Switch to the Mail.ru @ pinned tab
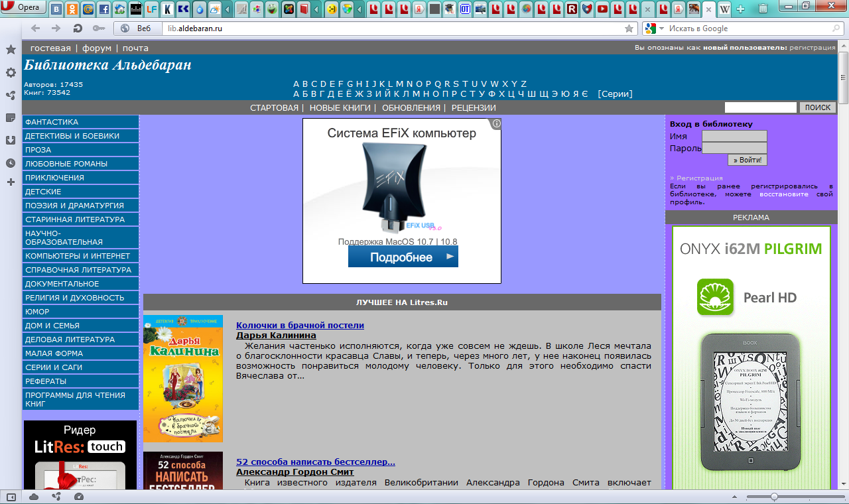849x504 pixels. 88,9
